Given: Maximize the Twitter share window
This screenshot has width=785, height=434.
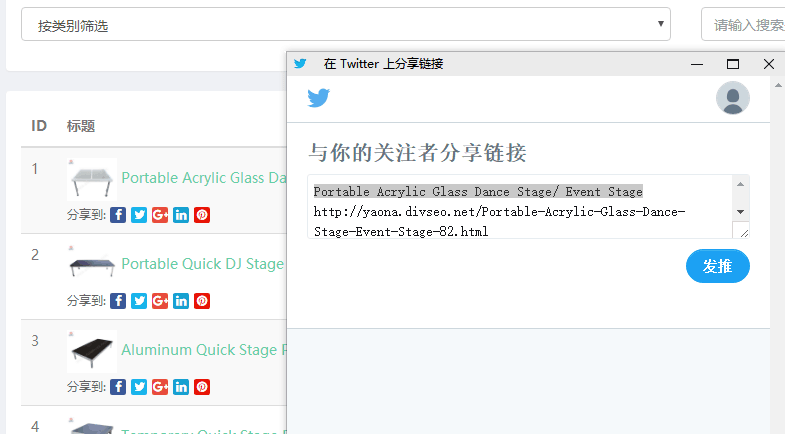Looking at the screenshot, I should tap(733, 64).
